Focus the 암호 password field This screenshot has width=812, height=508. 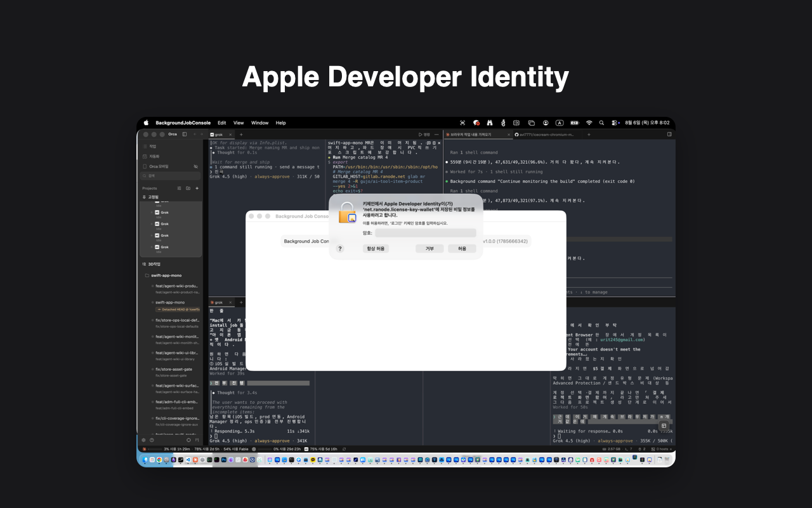click(425, 233)
